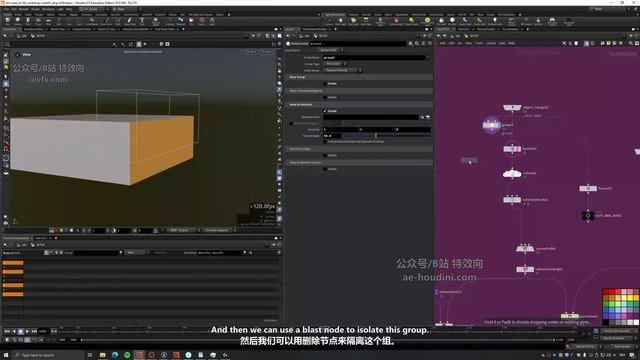Open the File menu

tap(6, 9)
